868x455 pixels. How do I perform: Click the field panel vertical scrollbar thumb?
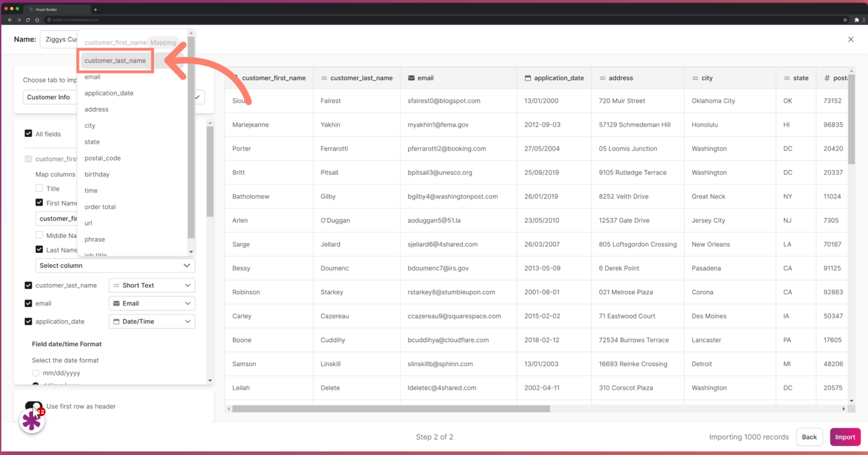click(x=210, y=172)
